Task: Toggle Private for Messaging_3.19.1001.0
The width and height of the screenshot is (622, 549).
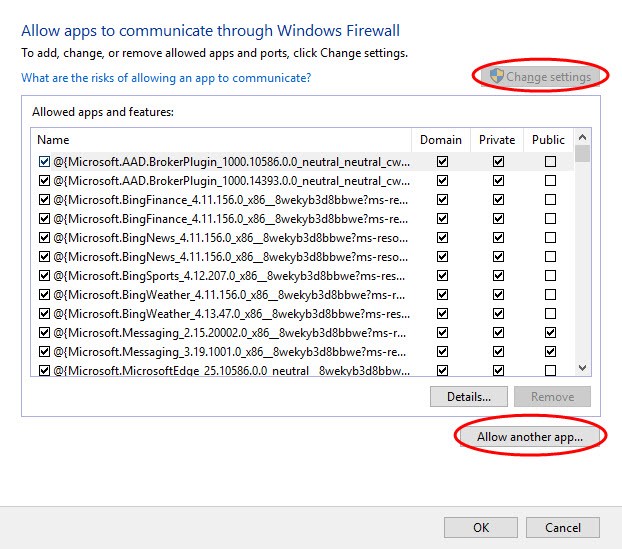Action: coord(498,351)
